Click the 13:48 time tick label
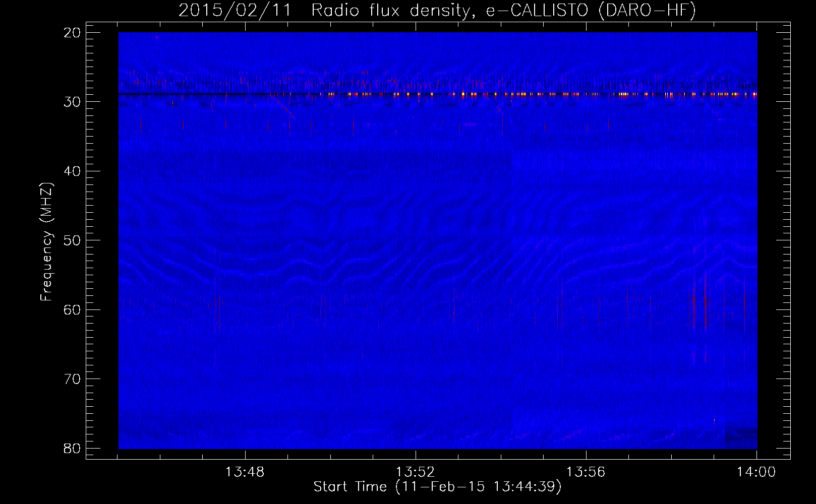Screen dimensions: 816x504 (245, 472)
